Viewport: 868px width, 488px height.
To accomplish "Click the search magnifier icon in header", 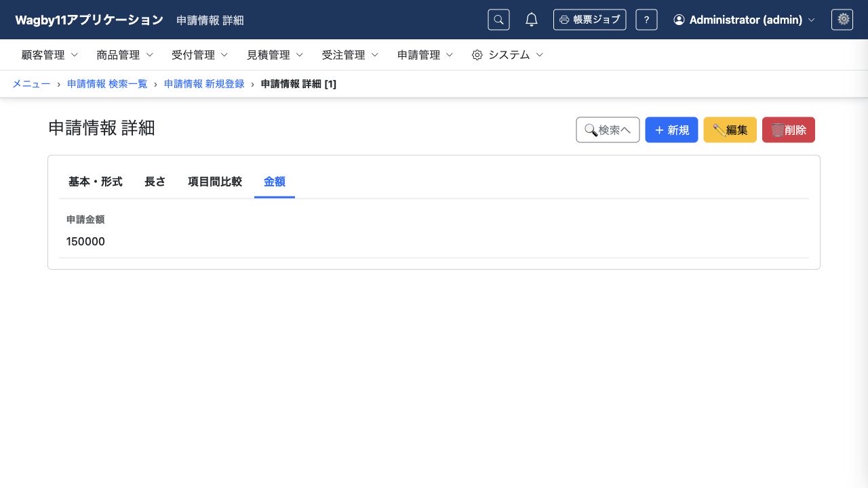I will pyautogui.click(x=498, y=20).
